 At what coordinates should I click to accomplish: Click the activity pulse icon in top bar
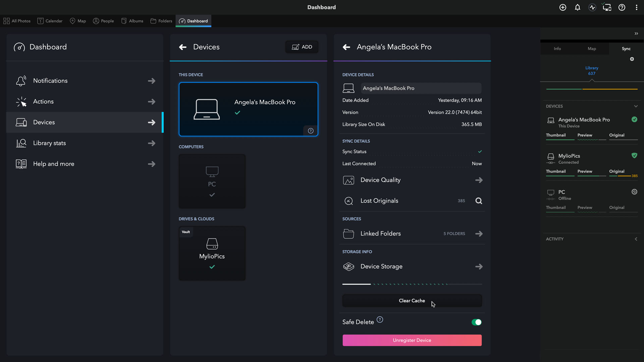tap(592, 7)
